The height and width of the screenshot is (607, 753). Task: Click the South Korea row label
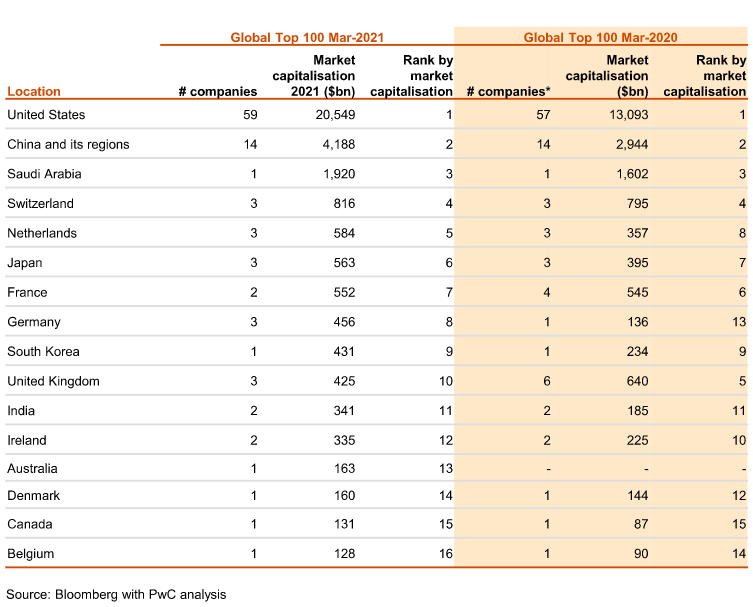pyautogui.click(x=43, y=351)
